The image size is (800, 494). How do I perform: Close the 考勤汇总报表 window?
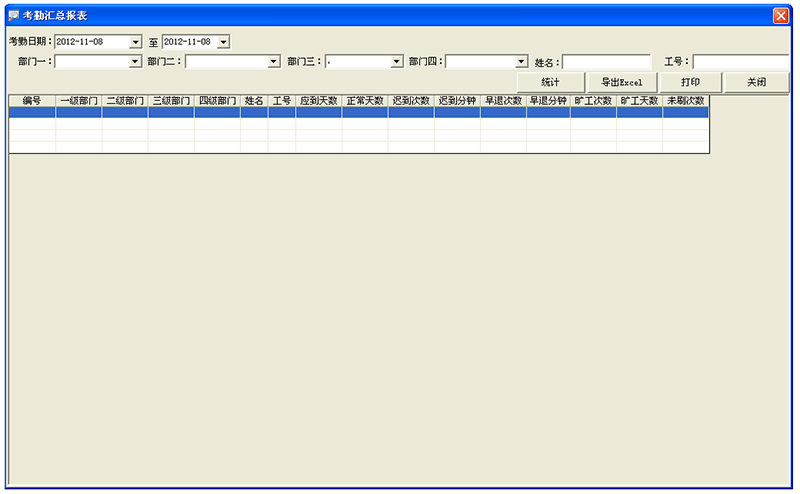coord(781,16)
